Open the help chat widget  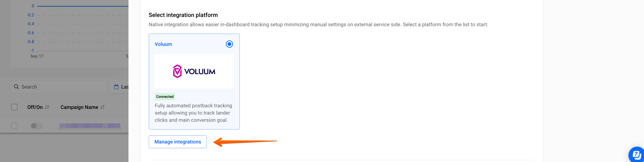(x=637, y=155)
